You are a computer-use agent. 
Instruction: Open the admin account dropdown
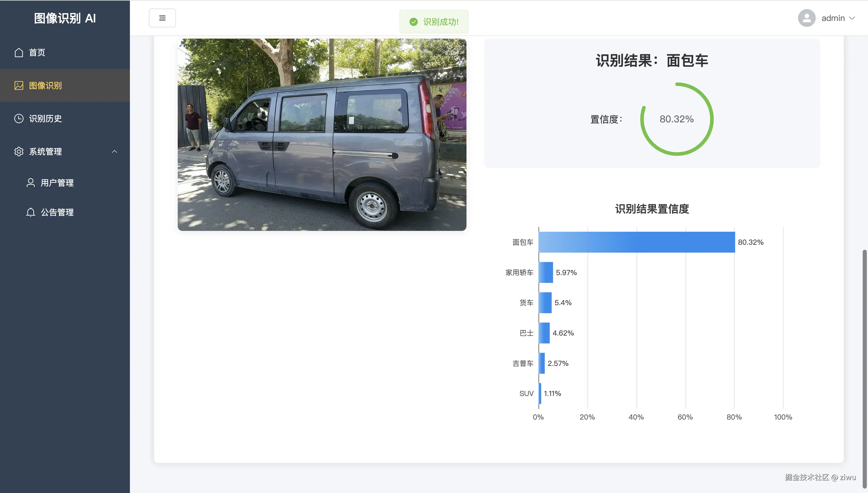pyautogui.click(x=837, y=18)
